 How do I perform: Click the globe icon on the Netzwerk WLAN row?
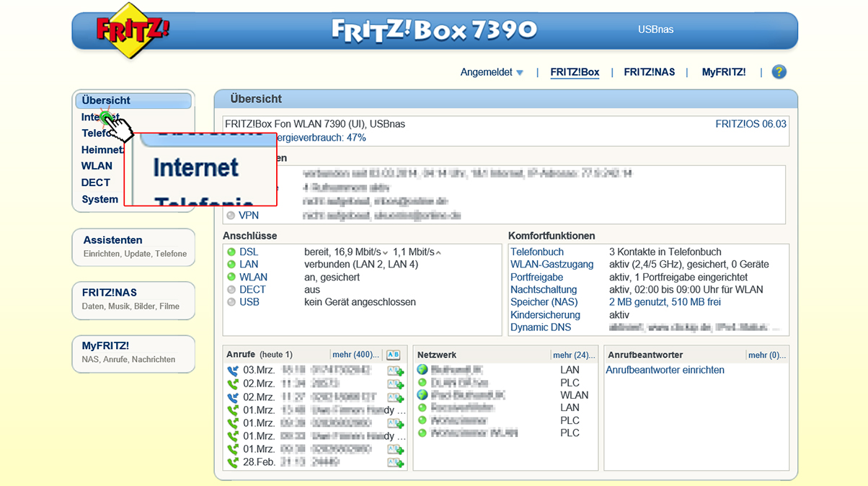pyautogui.click(x=422, y=395)
